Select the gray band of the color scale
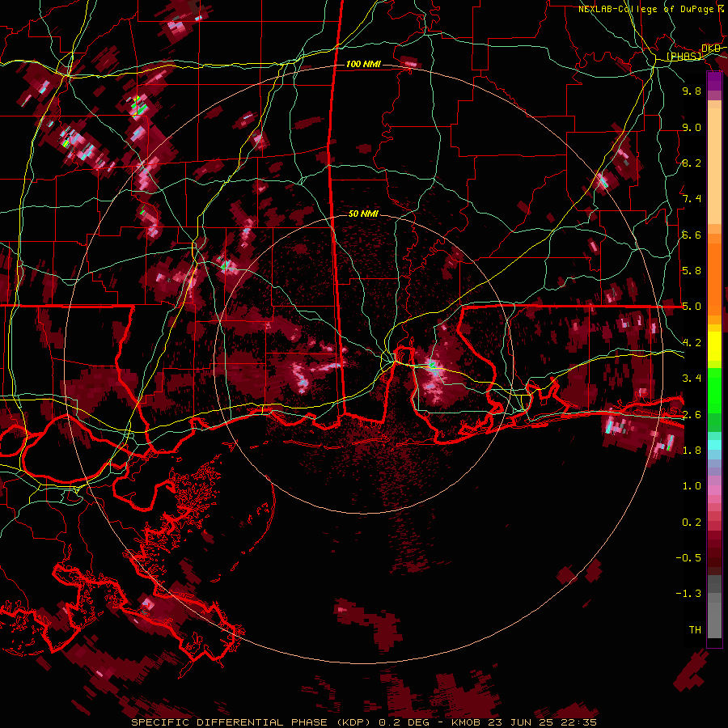The width and height of the screenshot is (728, 728). (714, 606)
